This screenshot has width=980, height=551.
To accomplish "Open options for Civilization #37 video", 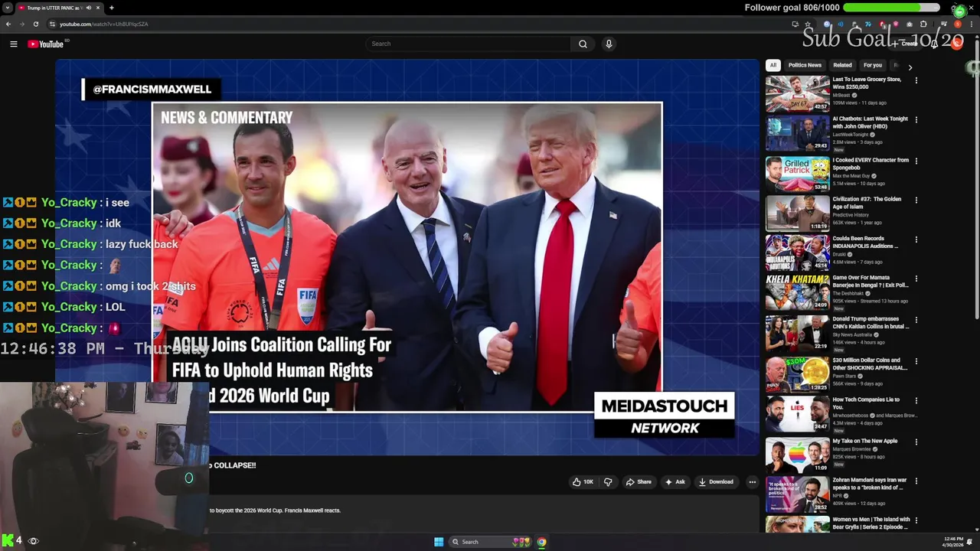I will (916, 200).
